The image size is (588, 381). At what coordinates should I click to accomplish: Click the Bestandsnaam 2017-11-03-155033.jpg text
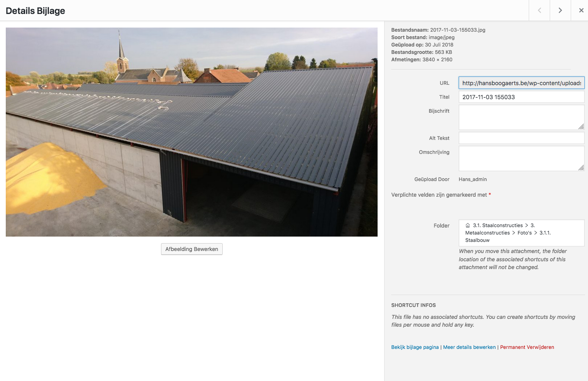pyautogui.click(x=438, y=30)
